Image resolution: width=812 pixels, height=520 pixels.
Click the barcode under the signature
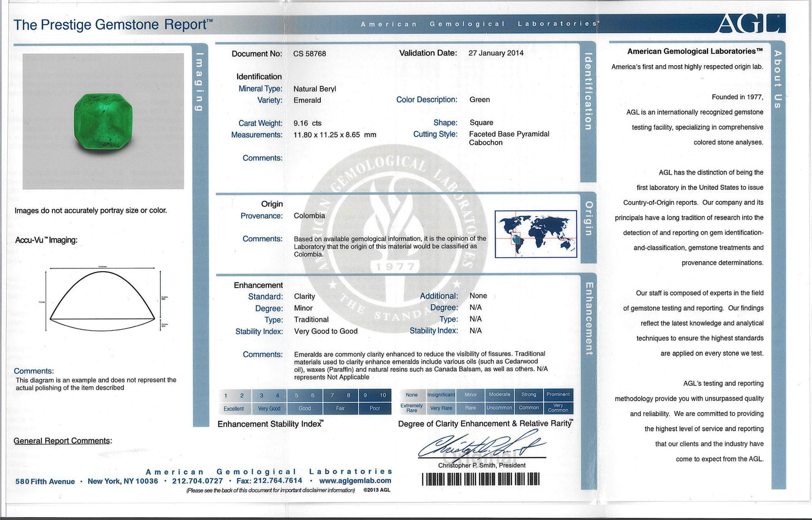tap(480, 479)
